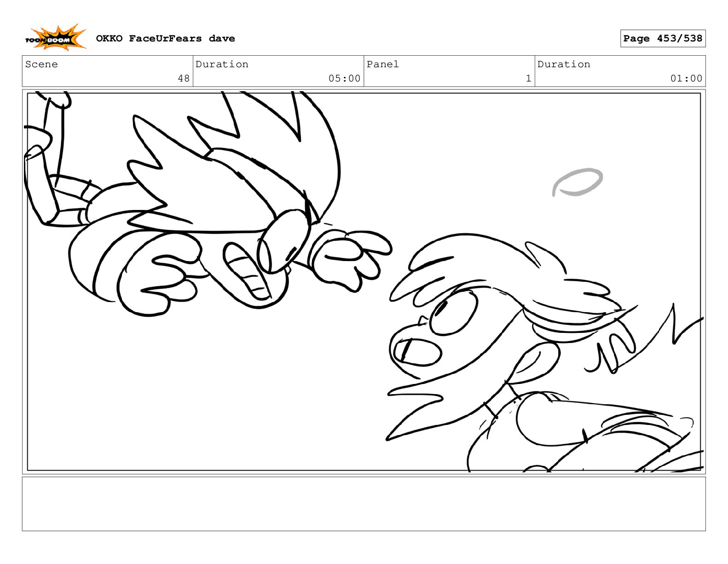Click the Toon Boom logo
This screenshot has width=728, height=564.
56,38
